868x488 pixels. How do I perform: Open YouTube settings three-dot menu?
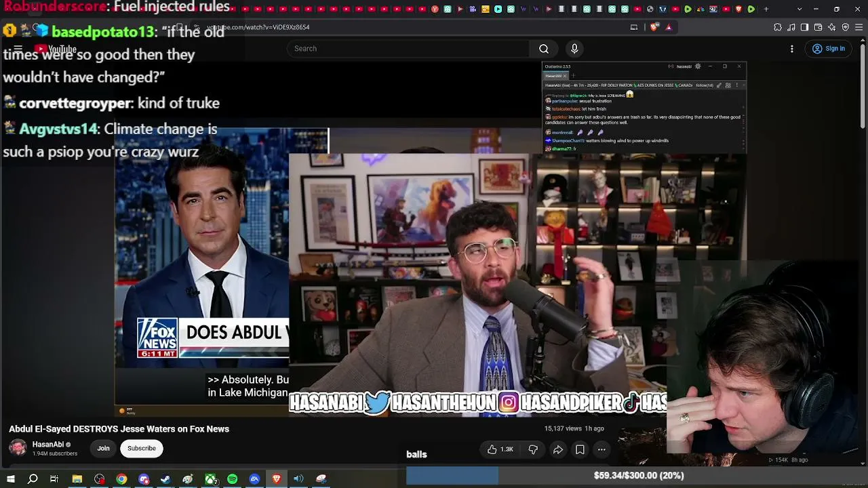[792, 49]
